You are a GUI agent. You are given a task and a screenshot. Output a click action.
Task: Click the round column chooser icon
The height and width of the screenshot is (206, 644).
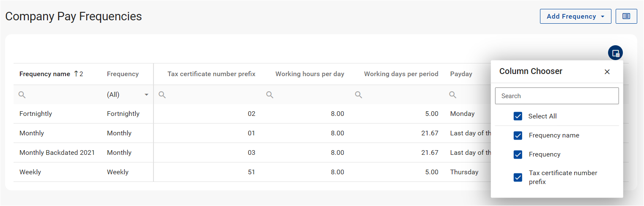point(615,53)
